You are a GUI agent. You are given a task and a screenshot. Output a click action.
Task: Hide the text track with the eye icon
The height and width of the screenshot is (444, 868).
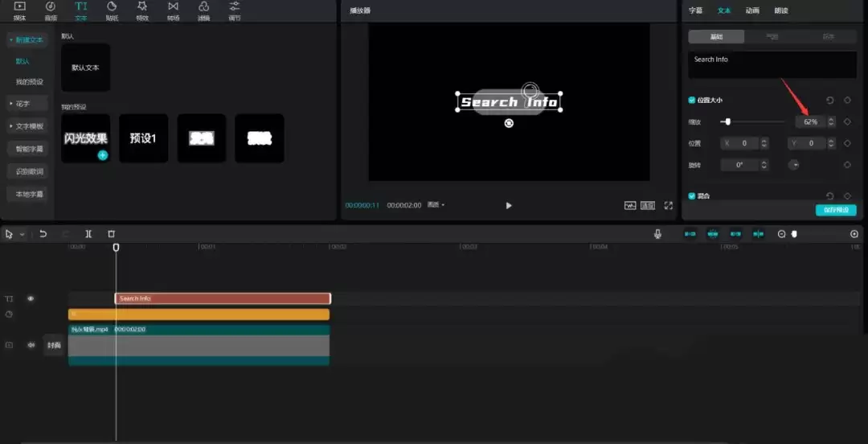pos(31,298)
